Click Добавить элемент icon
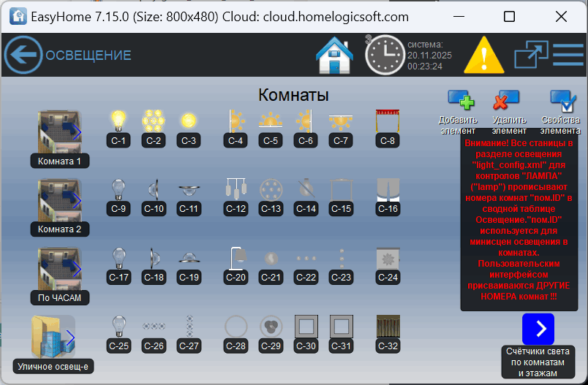This screenshot has width=588, height=385. [460, 103]
